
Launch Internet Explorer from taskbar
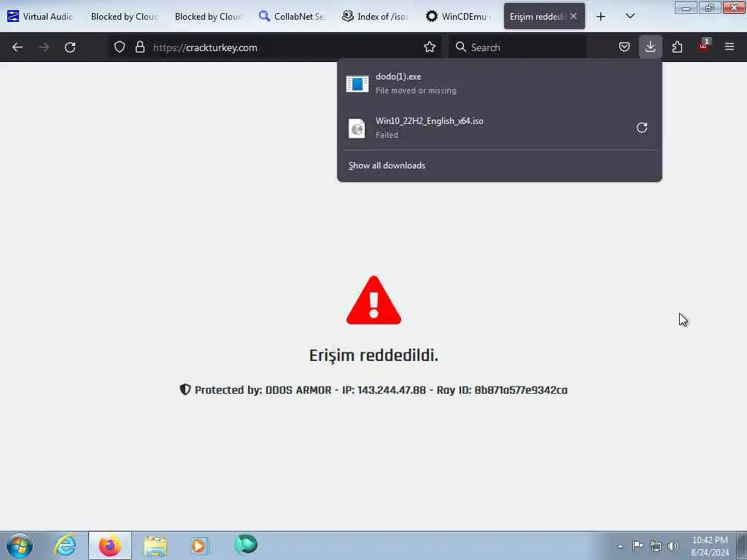click(x=65, y=545)
